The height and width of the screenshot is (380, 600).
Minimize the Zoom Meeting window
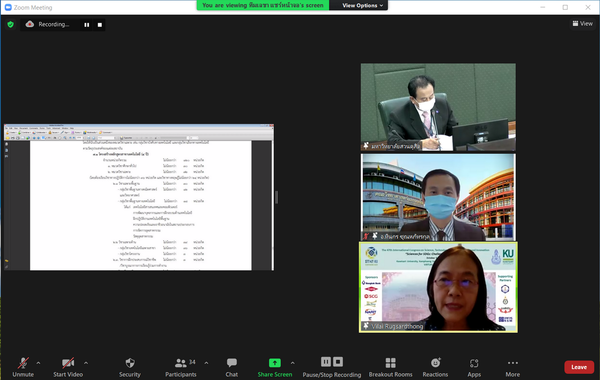coord(543,7)
